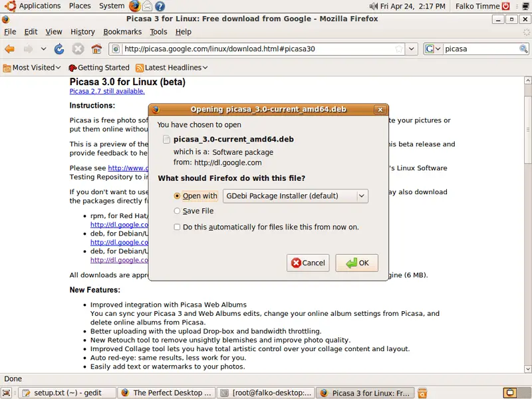This screenshot has width=532, height=399.
Task: Open the System menu
Action: (112, 6)
